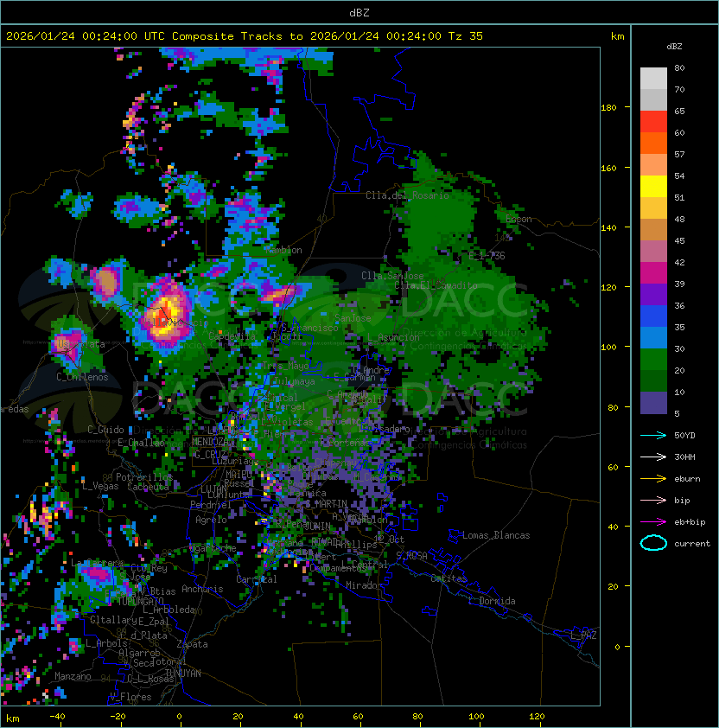Click the pink bip arrow in legend

[x=653, y=500]
